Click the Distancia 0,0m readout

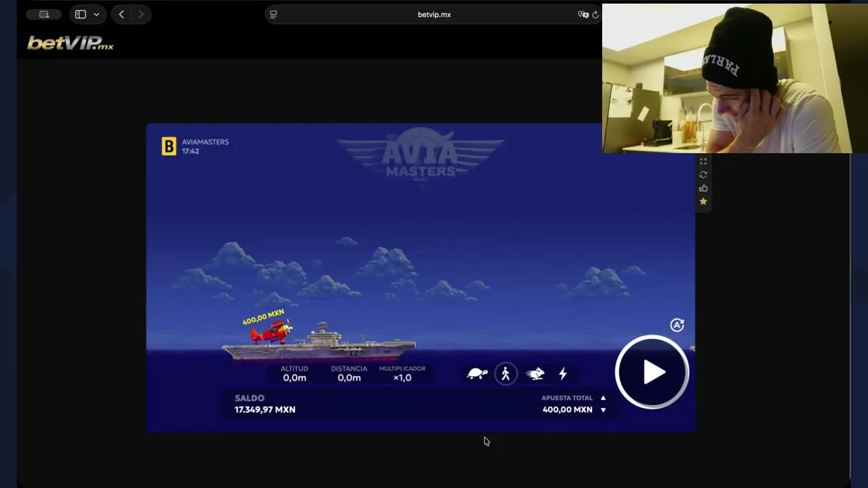tap(349, 373)
